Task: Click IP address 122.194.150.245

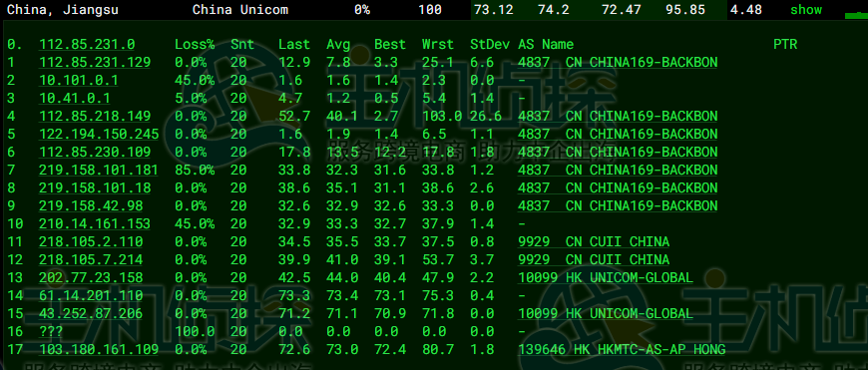Action: (99, 134)
